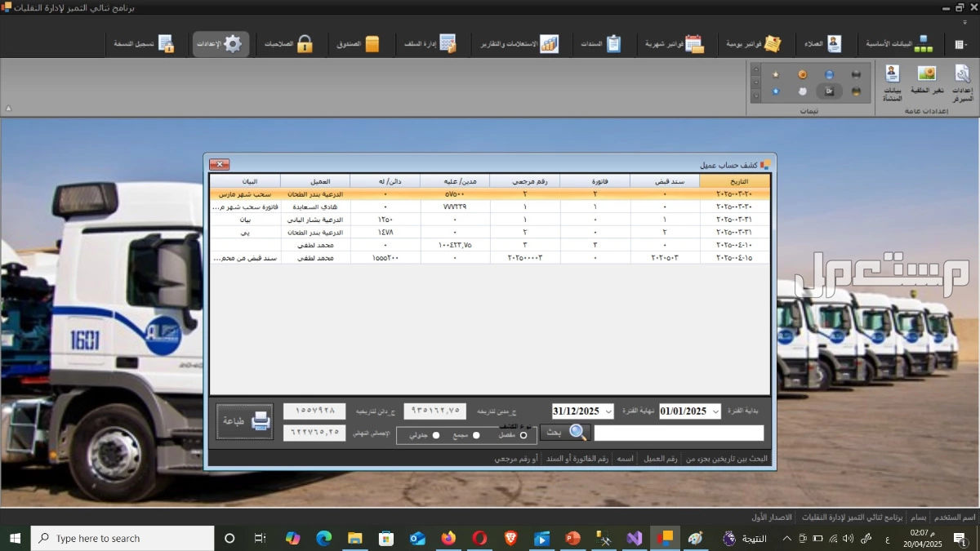Sort by مدين/ عليه (Debit) column header

(x=455, y=181)
